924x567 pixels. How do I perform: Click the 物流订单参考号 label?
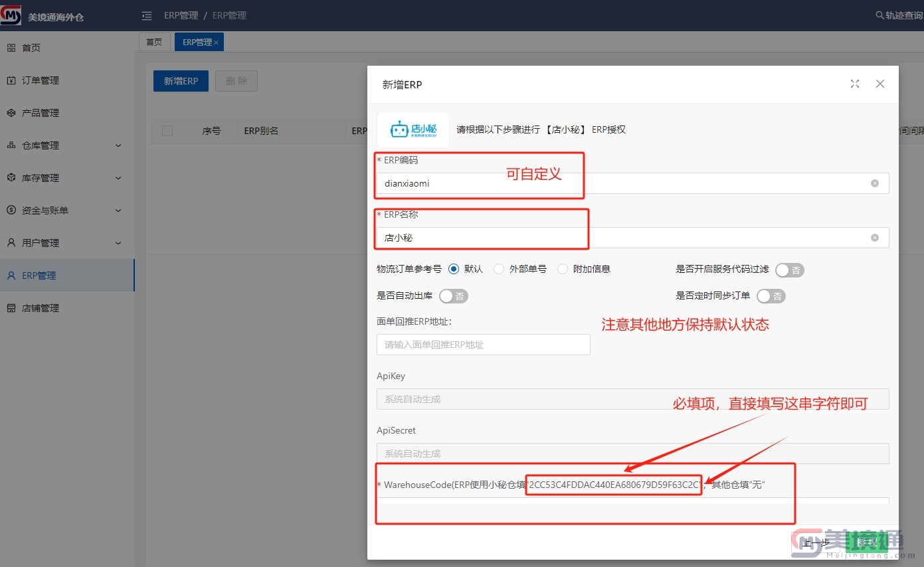[409, 269]
